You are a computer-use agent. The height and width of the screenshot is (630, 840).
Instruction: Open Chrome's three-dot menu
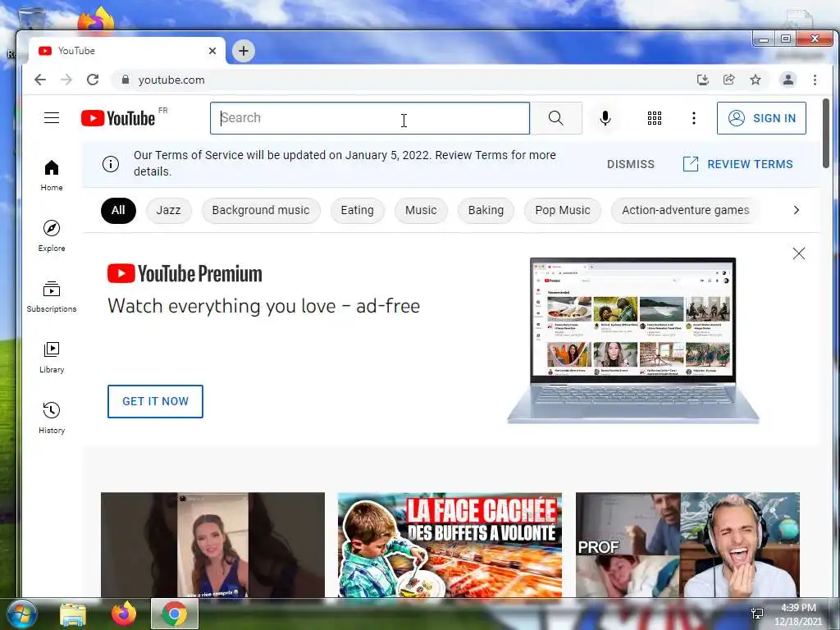[815, 80]
